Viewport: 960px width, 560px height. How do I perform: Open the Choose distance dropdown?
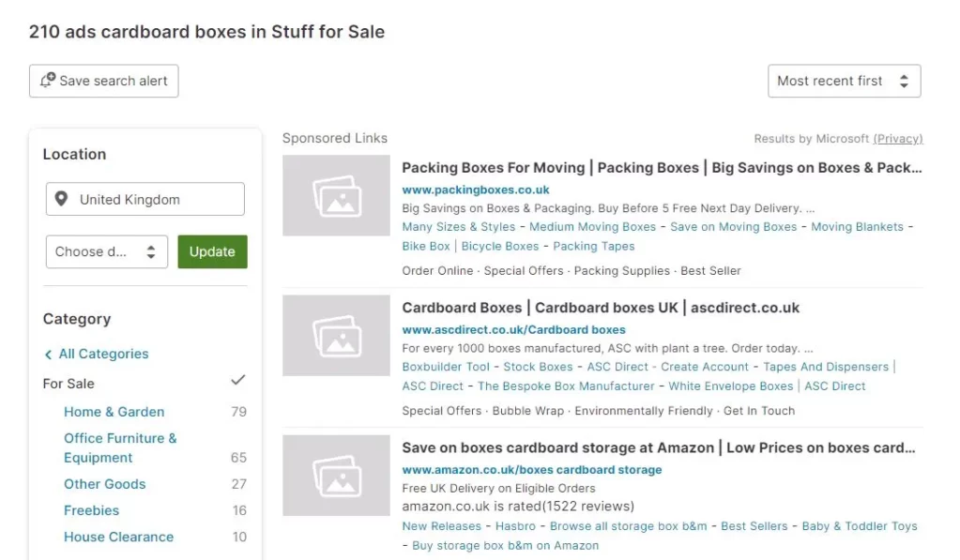pos(106,251)
